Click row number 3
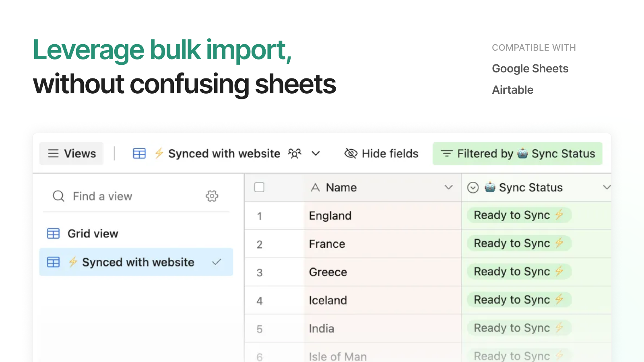 pyautogui.click(x=260, y=273)
